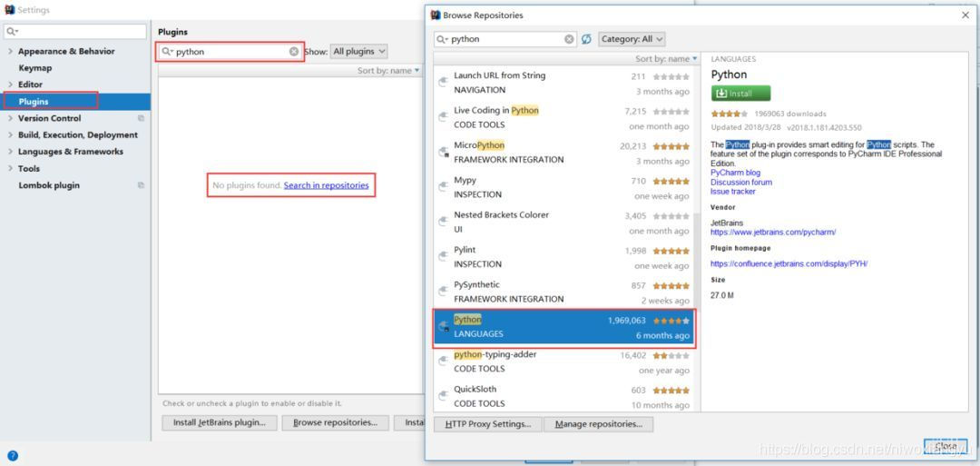Install the Python plugin

click(x=740, y=94)
